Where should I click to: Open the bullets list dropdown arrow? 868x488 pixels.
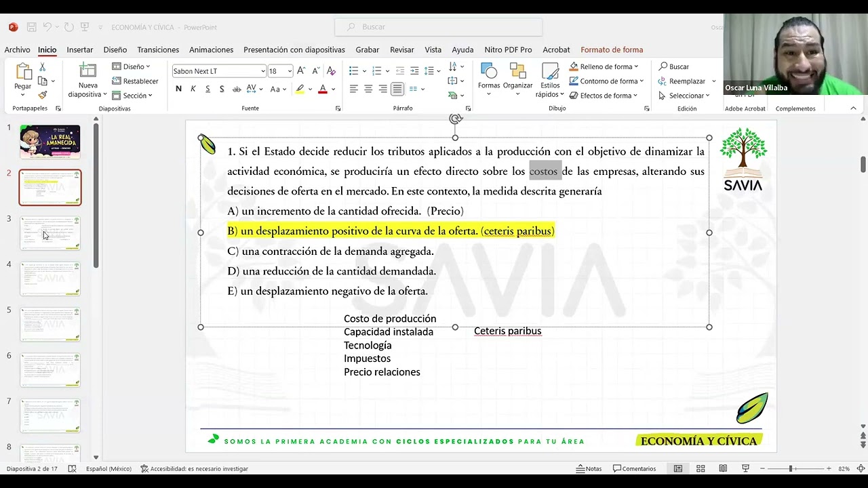(x=364, y=71)
